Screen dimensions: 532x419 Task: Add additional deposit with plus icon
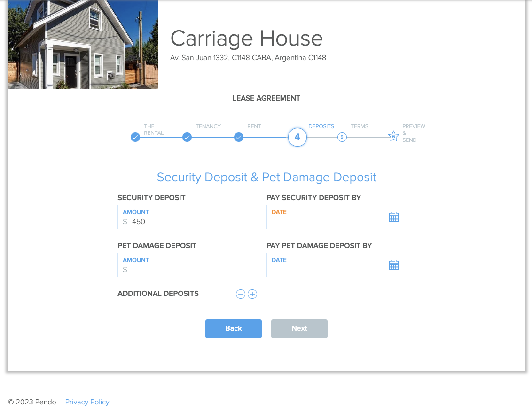[x=252, y=294]
